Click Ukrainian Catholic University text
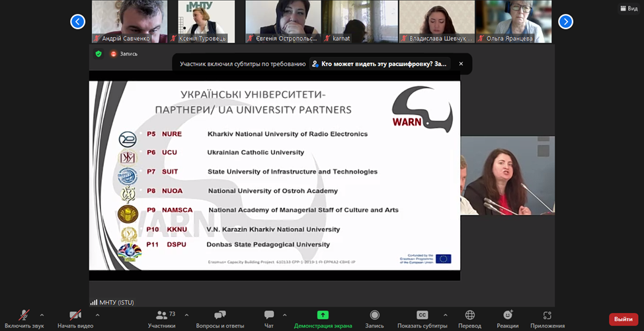644x331 pixels. coord(255,152)
